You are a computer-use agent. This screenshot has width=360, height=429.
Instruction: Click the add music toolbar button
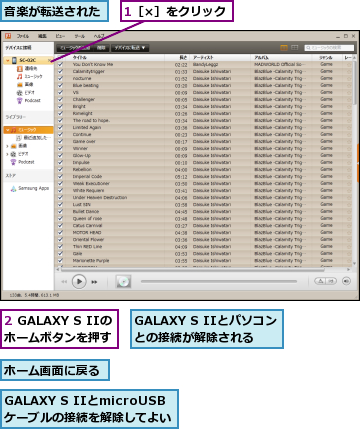coord(75,48)
